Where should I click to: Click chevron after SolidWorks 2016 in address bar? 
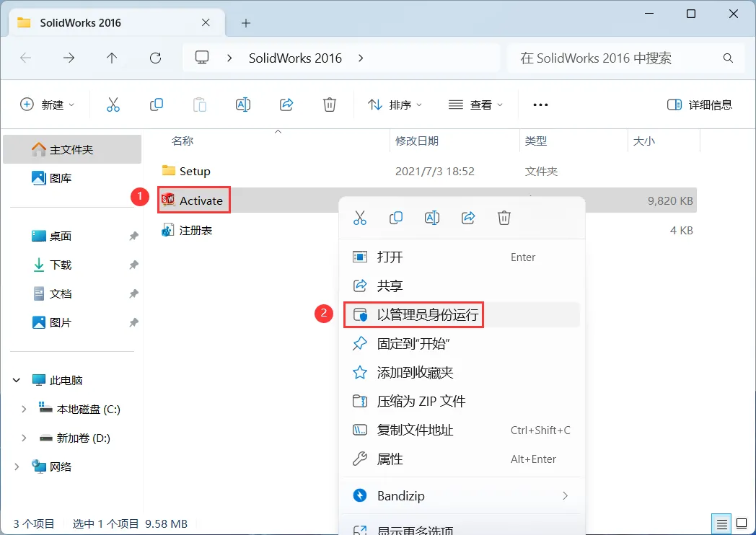[x=361, y=58]
